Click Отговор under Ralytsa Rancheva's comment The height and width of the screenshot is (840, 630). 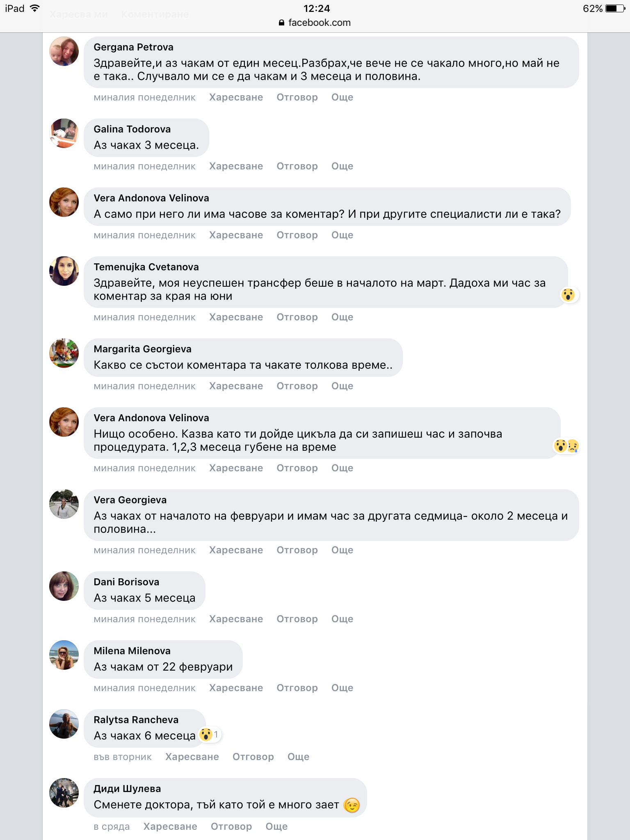point(253,757)
